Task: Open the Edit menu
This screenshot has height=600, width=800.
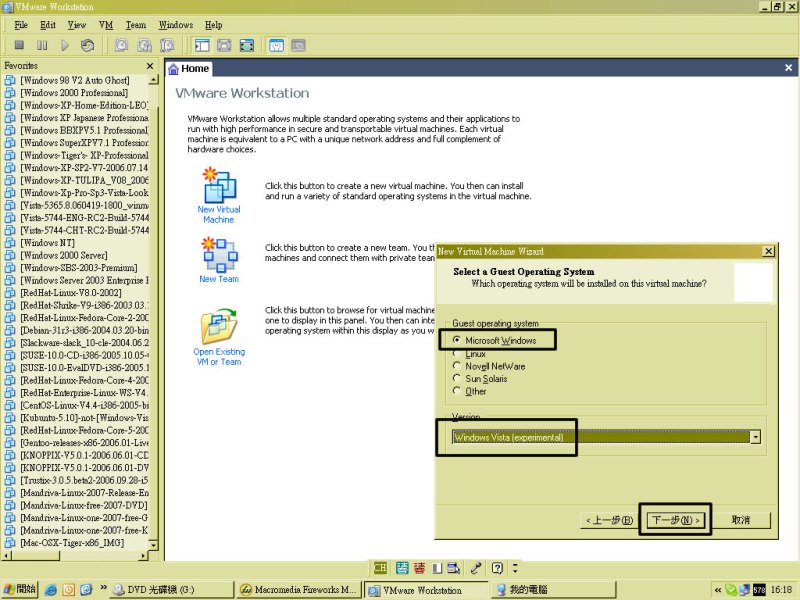Action: pos(48,25)
